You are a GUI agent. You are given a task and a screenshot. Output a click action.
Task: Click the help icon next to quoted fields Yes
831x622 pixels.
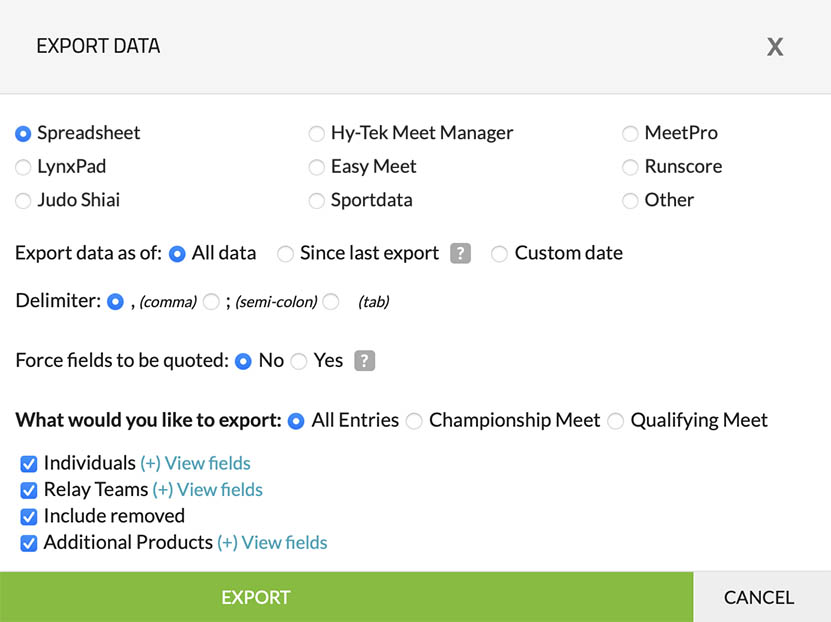365,361
